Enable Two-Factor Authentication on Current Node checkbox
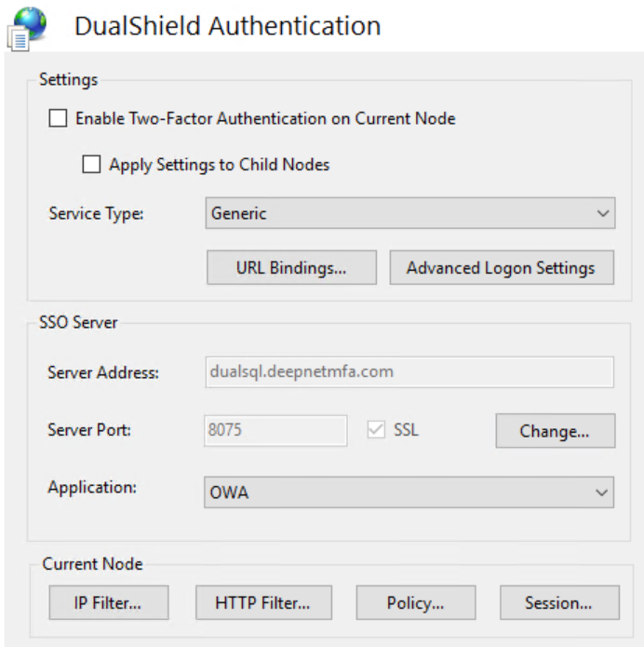 tap(59, 118)
